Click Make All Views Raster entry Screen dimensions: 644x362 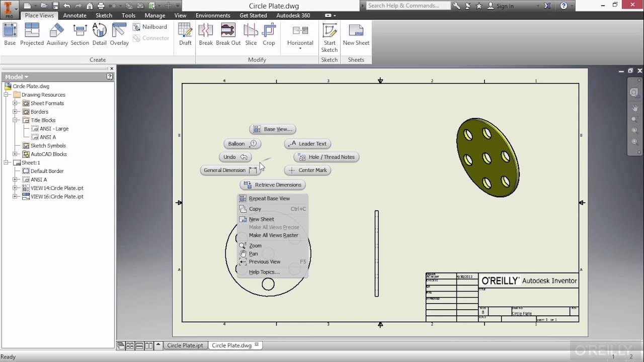tap(272, 235)
